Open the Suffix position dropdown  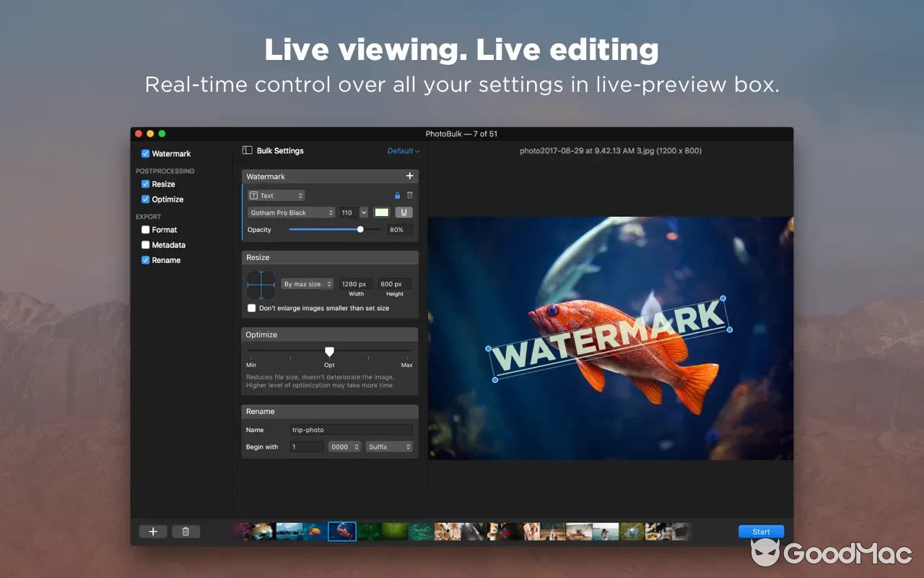(x=389, y=447)
